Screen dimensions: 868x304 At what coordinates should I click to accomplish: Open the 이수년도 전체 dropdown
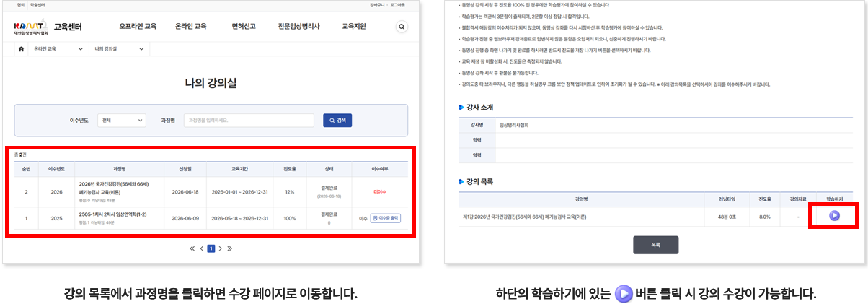click(x=121, y=121)
